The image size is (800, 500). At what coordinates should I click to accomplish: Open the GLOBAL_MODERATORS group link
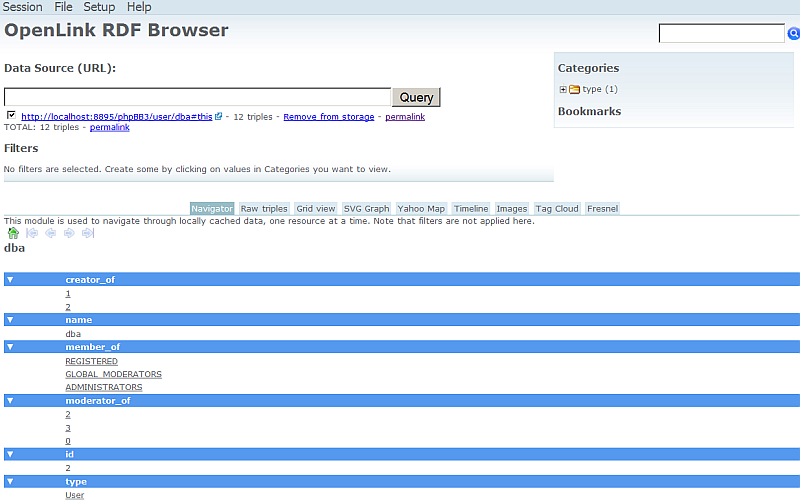coord(113,374)
